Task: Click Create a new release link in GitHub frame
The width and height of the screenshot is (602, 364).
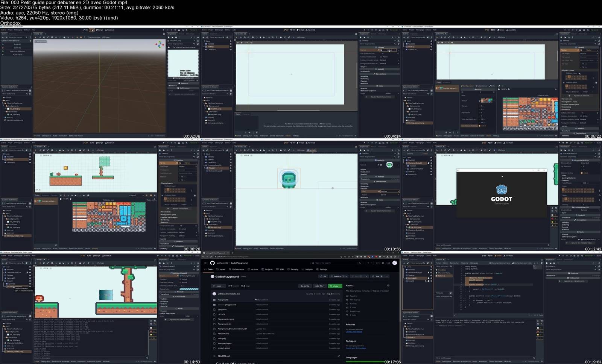Action: (x=354, y=332)
